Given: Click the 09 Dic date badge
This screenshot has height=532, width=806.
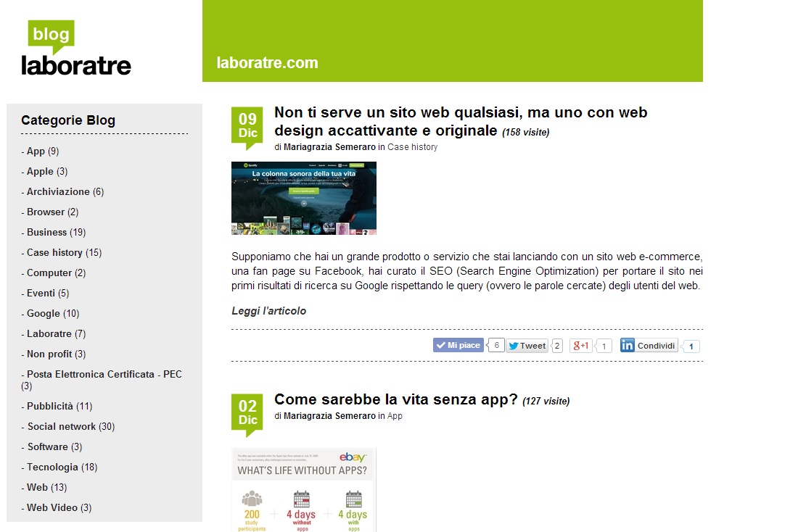Looking at the screenshot, I should click(x=247, y=125).
